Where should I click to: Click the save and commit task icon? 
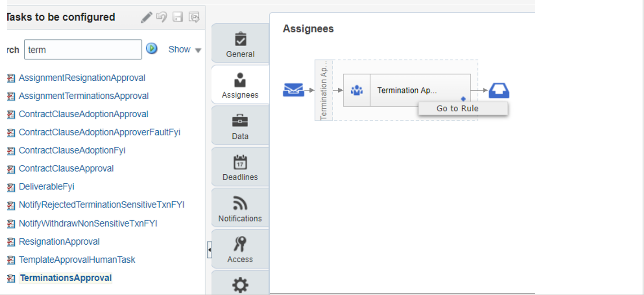[193, 17]
